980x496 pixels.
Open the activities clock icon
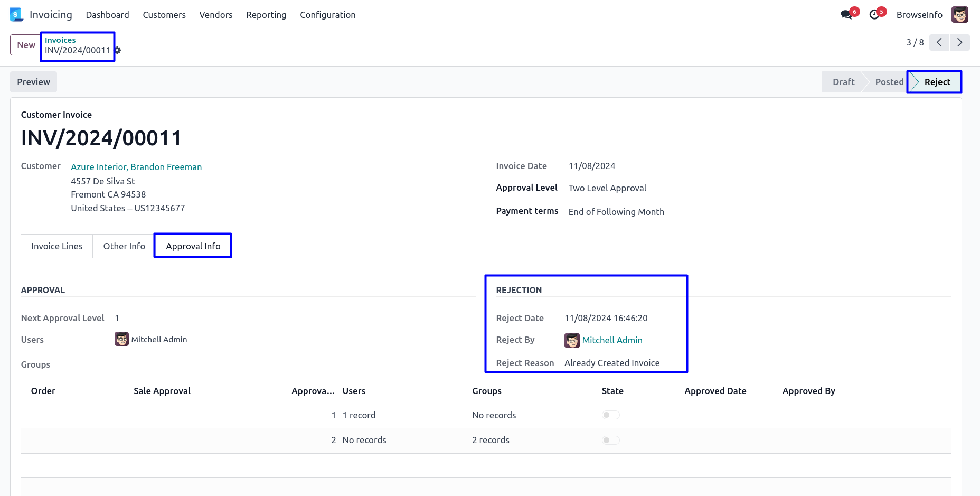pyautogui.click(x=874, y=15)
